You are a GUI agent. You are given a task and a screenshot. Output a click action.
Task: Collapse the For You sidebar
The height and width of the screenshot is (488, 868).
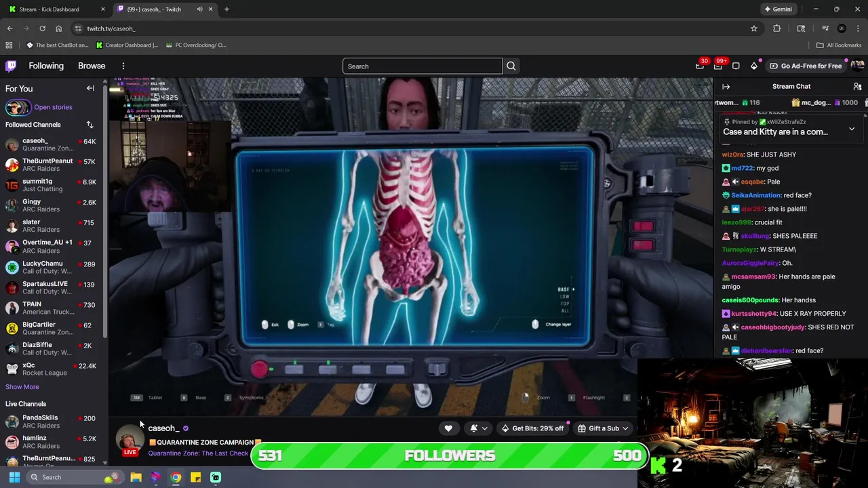(90, 88)
